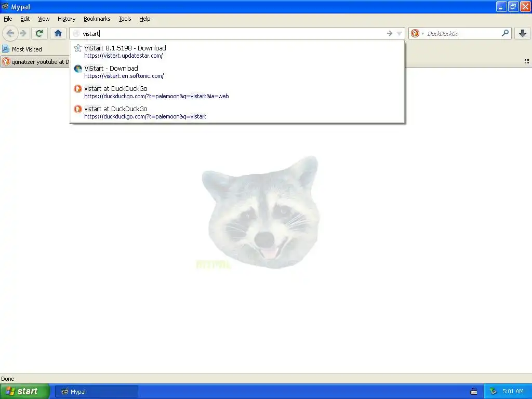Screen dimensions: 532x399
Task: Click the DuckDuckGo logo in search box
Action: point(415,33)
